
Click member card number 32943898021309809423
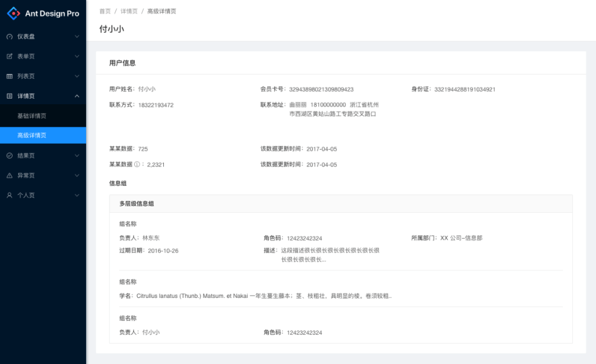tap(321, 89)
